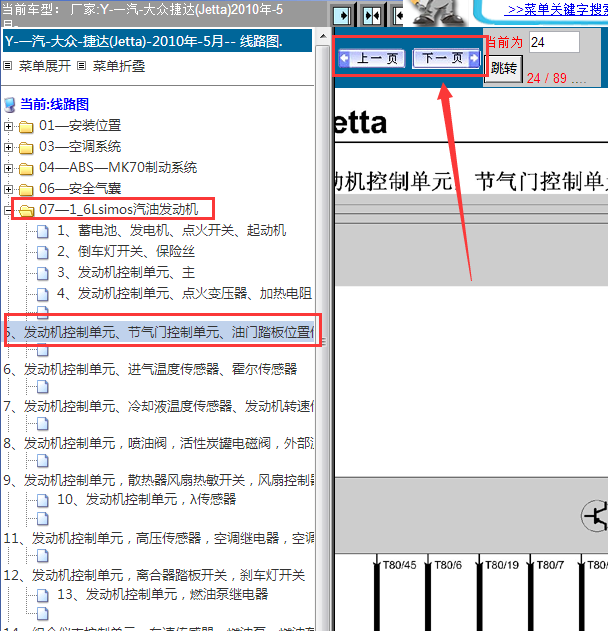Click page icon of 1、蓄电池 item
The image size is (608, 631).
tap(43, 231)
